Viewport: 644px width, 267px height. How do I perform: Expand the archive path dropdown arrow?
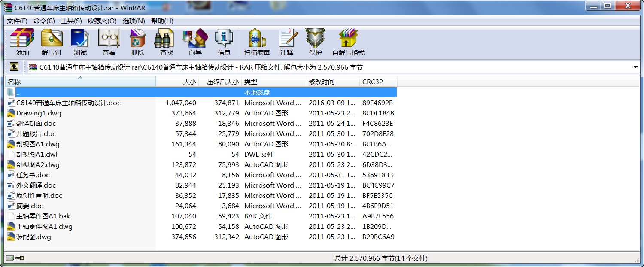(635, 67)
